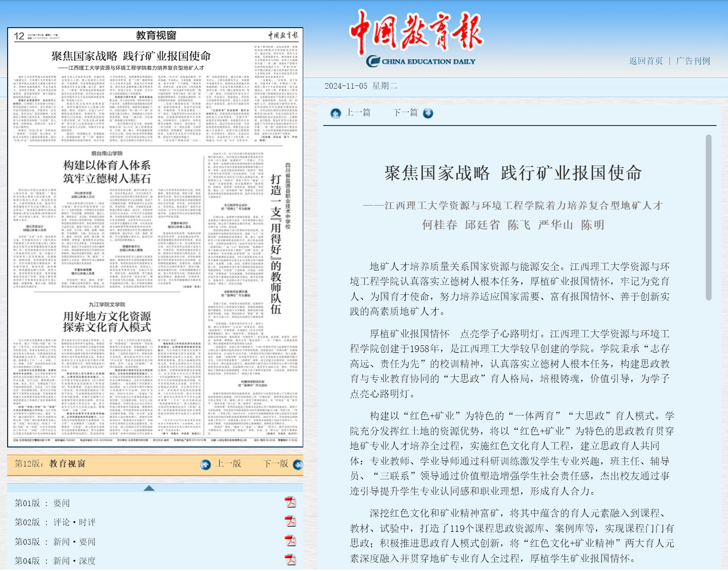This screenshot has width=728, height=571.
Task: Open PDF icon for page 04 新闻·深度
Action: pyautogui.click(x=290, y=560)
